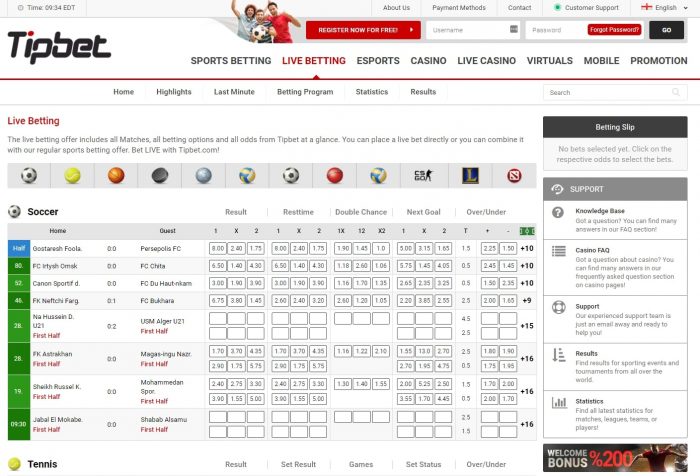This screenshot has height=476, width=700.
Task: Pick 8.00 Result home odds for Gostaresh Foola
Action: 218,248
